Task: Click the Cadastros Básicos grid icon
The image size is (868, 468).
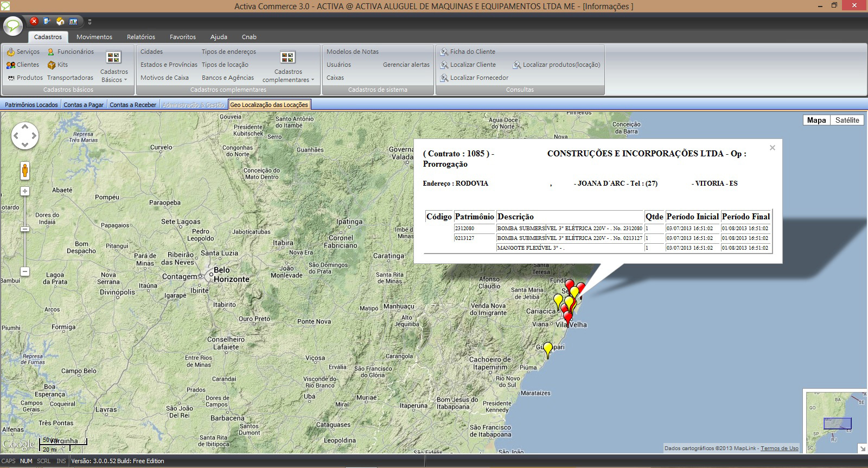Action: [x=113, y=57]
